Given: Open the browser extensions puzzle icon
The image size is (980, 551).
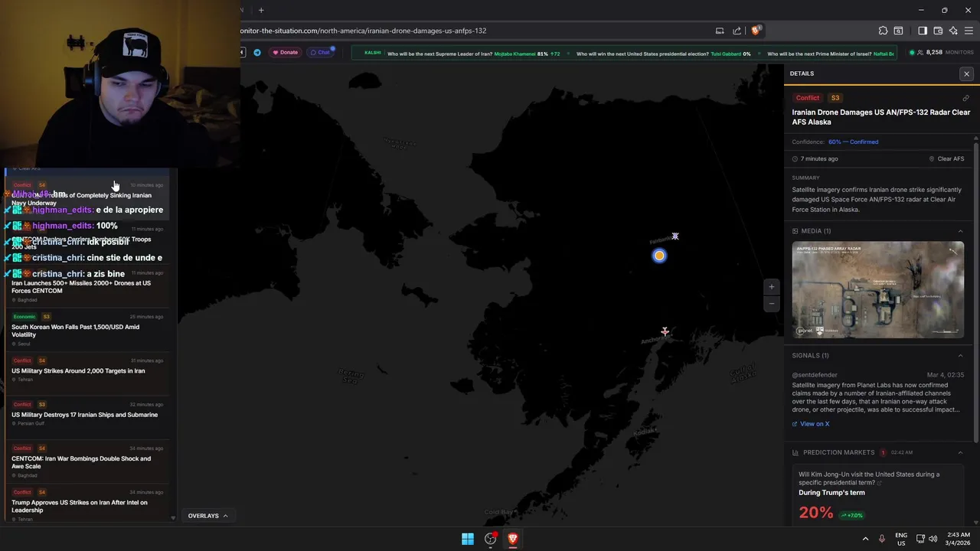Looking at the screenshot, I should tap(883, 31).
